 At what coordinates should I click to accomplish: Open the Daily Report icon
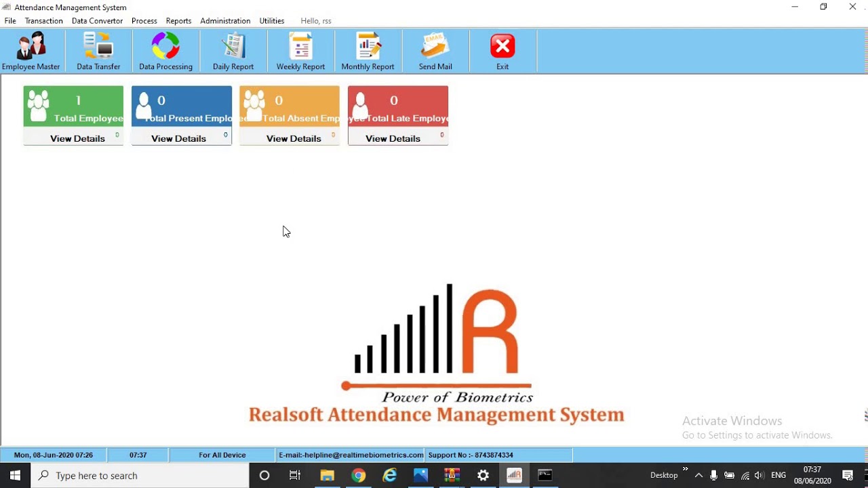[233, 52]
